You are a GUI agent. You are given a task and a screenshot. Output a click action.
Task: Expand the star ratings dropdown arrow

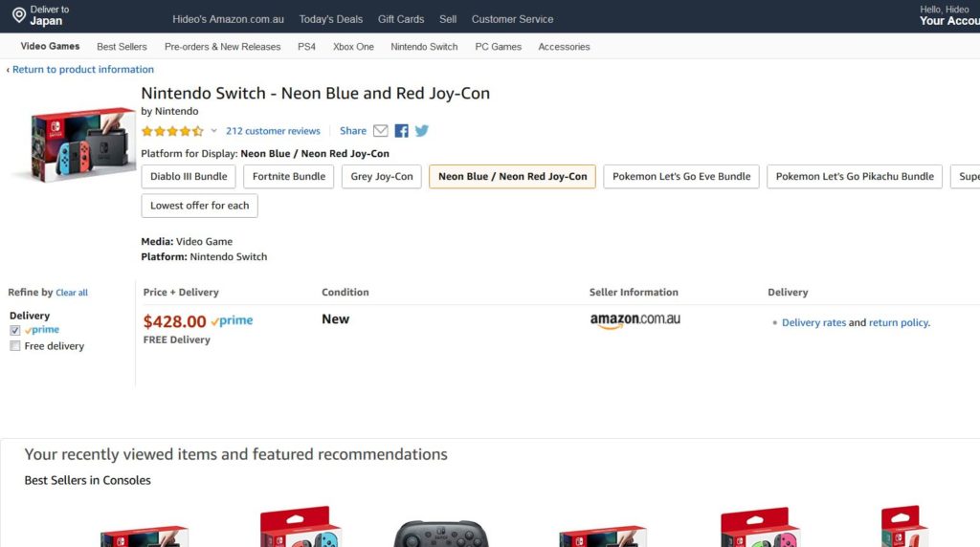coord(214,131)
